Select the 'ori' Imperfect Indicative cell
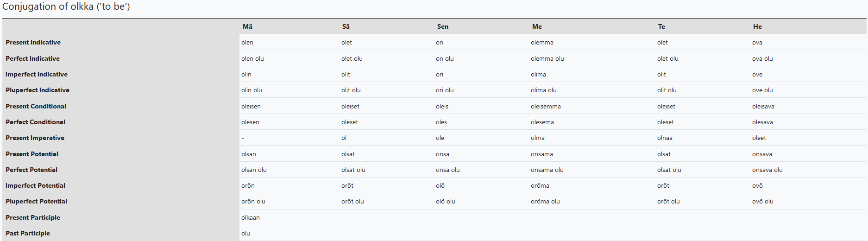Image resolution: width=868 pixels, height=241 pixels. pyautogui.click(x=440, y=74)
